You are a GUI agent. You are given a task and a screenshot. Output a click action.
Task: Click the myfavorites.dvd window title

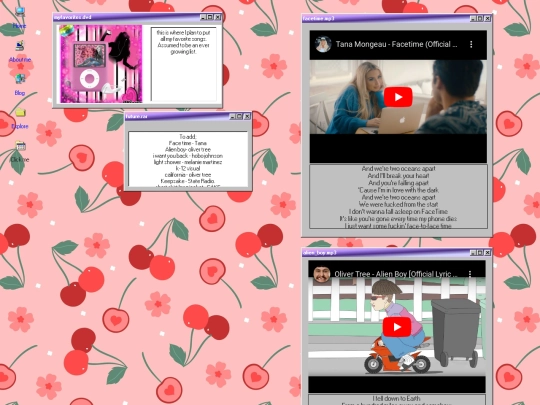73,17
